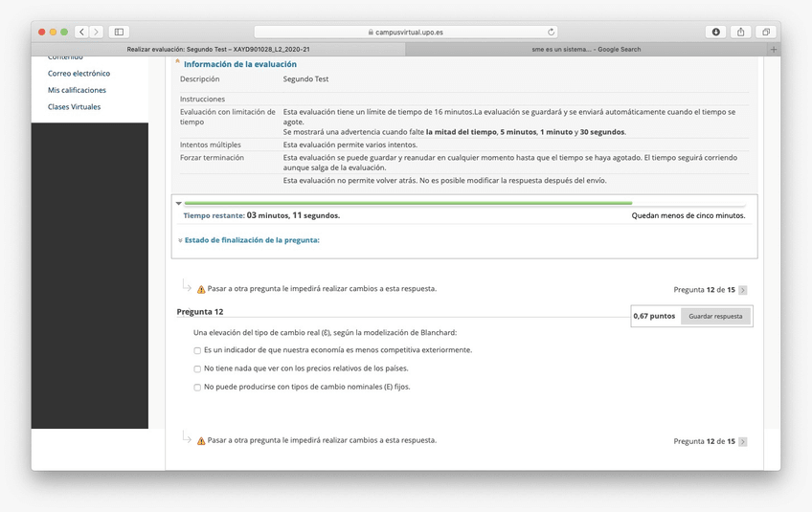Check 'Es un indicador de que nuestra economía' option
Screen dimensions: 812x512
coord(197,350)
